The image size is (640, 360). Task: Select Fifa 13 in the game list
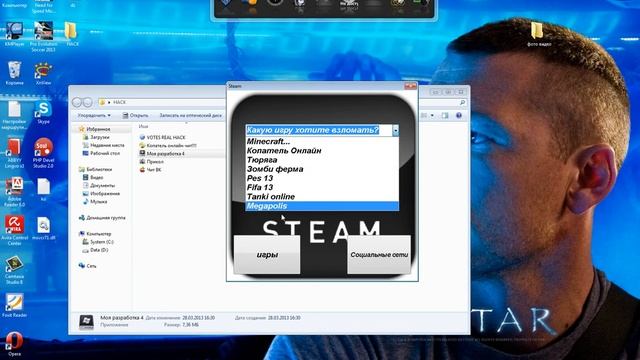coord(322,187)
